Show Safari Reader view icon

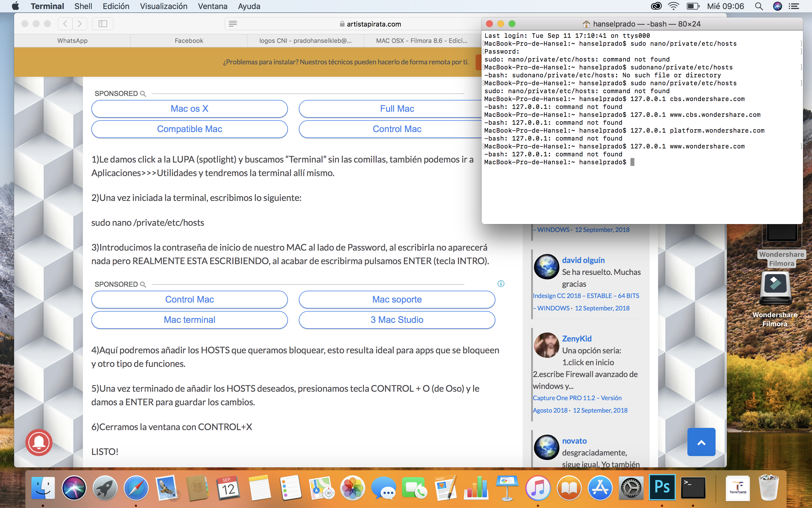(x=233, y=23)
